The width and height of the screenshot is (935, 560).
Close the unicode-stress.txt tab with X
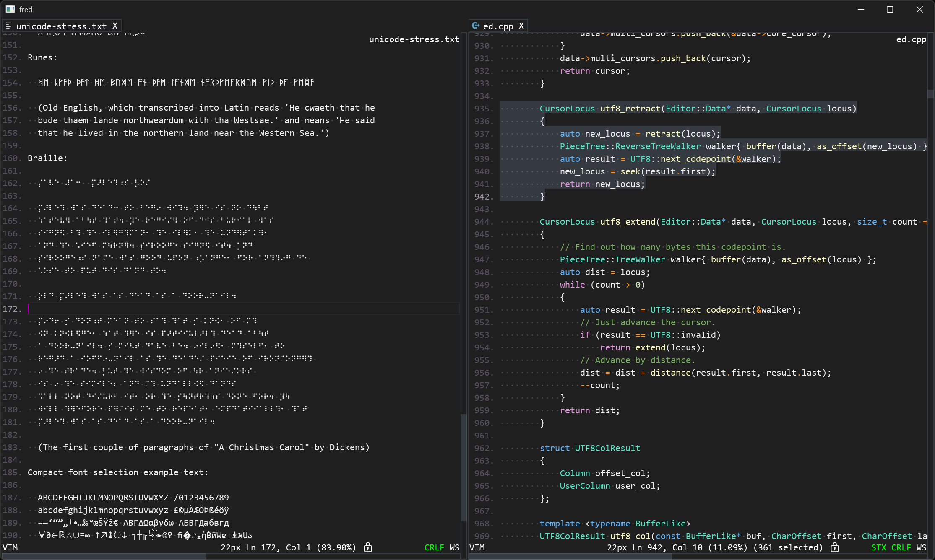coord(115,26)
